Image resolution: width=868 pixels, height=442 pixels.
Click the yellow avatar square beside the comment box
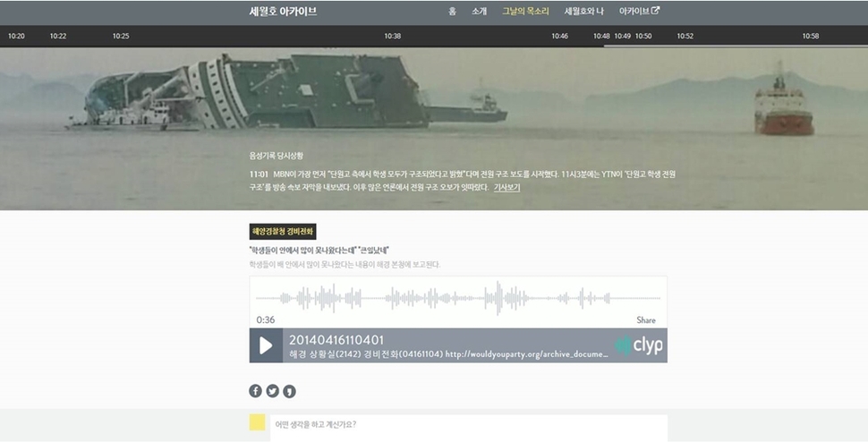(257, 423)
